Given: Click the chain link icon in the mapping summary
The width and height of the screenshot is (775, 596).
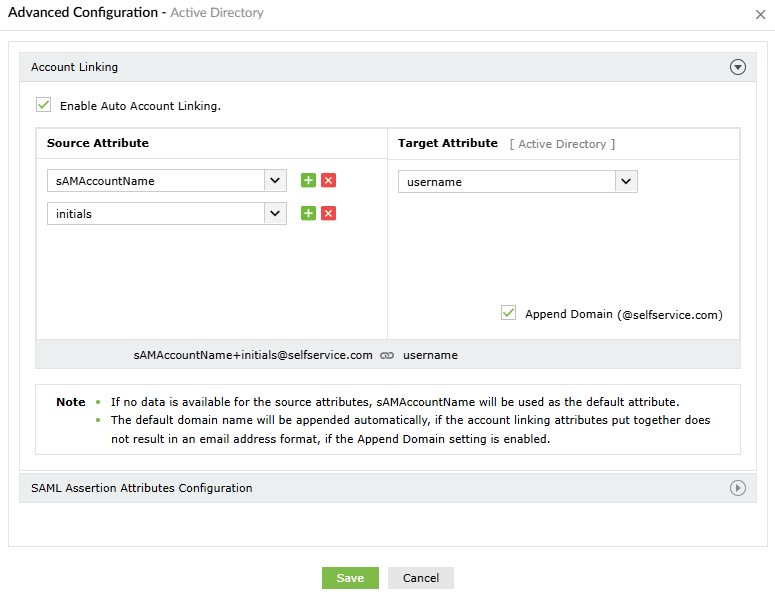Looking at the screenshot, I should (x=387, y=355).
